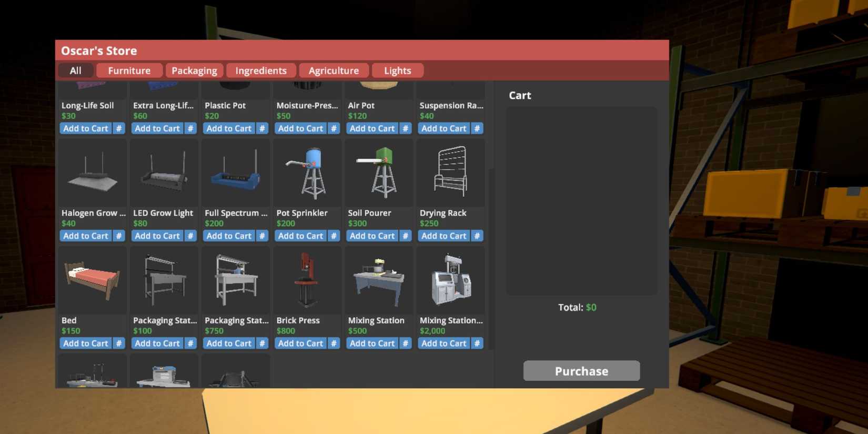
Task: Set quantity # for $750 Packaging Station
Action: point(262,343)
